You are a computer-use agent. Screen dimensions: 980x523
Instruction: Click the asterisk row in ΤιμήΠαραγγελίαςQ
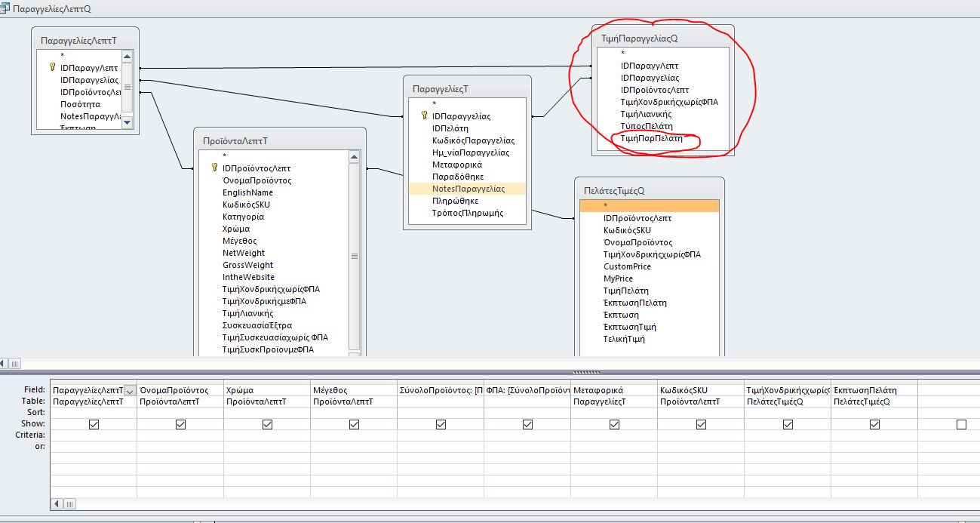coord(622,52)
